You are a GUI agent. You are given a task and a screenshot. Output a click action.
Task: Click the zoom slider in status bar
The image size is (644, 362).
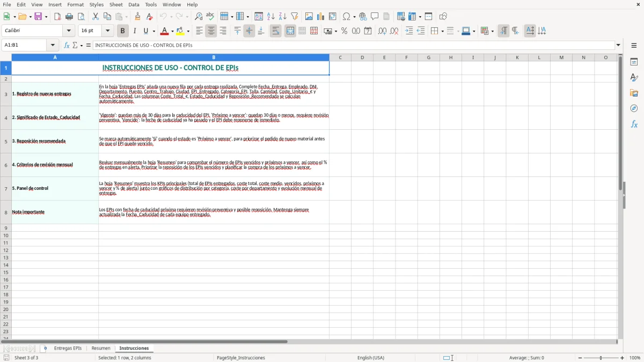601,358
